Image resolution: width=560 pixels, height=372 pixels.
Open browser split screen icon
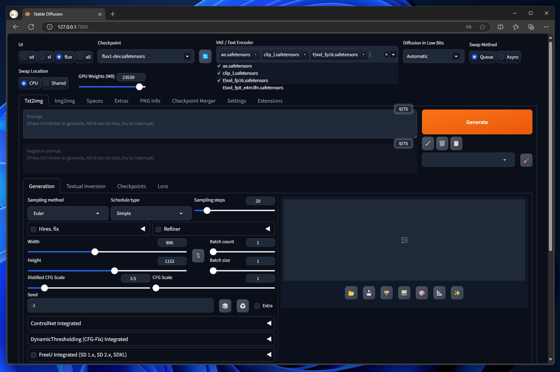[x=500, y=27]
